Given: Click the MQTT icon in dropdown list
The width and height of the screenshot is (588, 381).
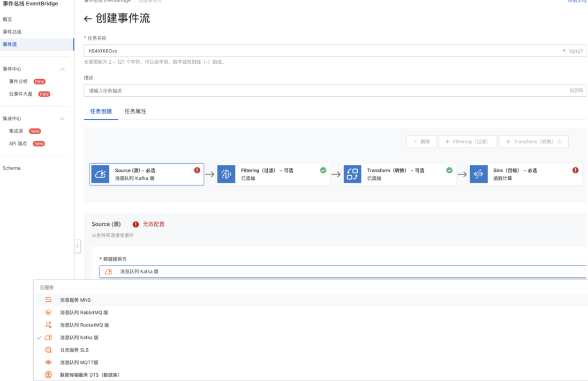Looking at the screenshot, I should point(48,362).
